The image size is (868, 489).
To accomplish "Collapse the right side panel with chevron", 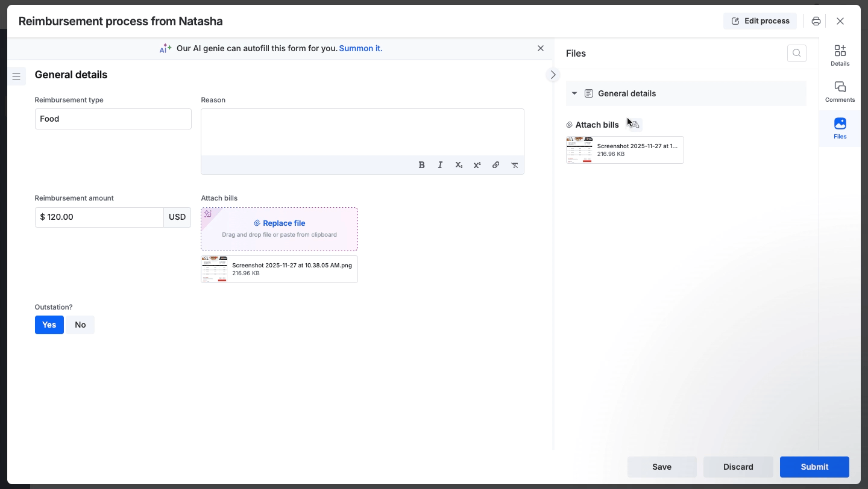I will pos(553,75).
